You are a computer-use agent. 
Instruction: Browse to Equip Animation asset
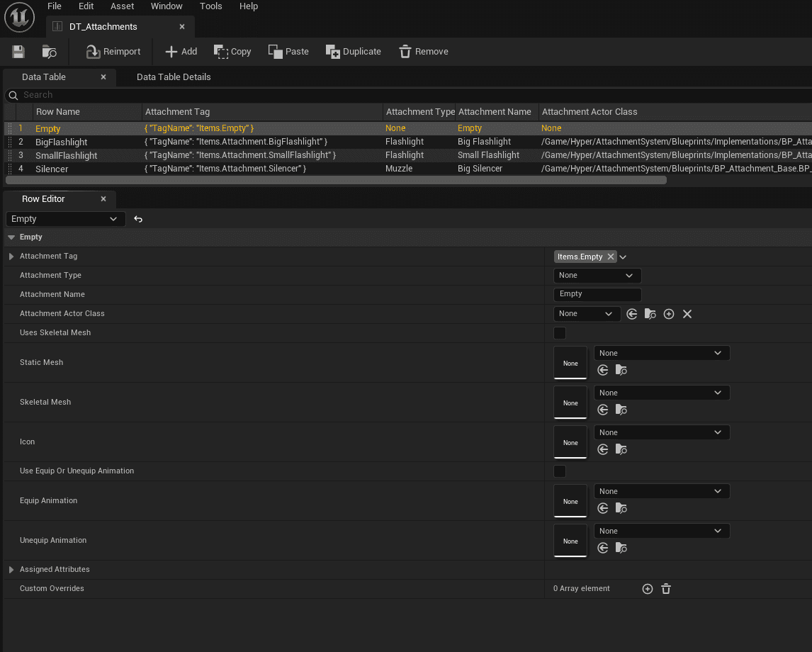pyautogui.click(x=621, y=508)
